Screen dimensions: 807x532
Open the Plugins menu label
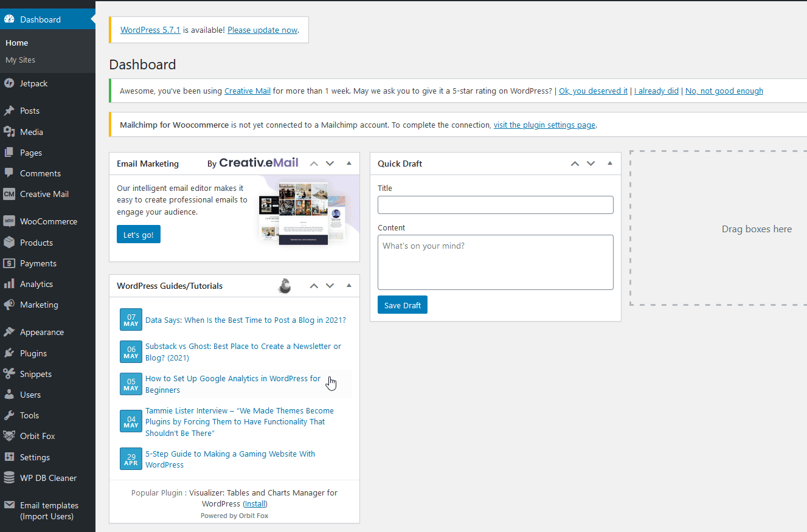[x=33, y=353]
